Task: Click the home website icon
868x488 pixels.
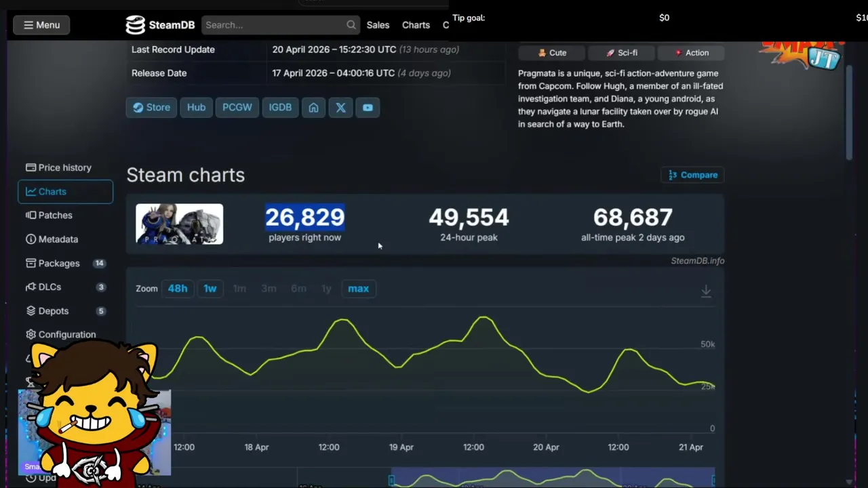Action: (x=313, y=107)
